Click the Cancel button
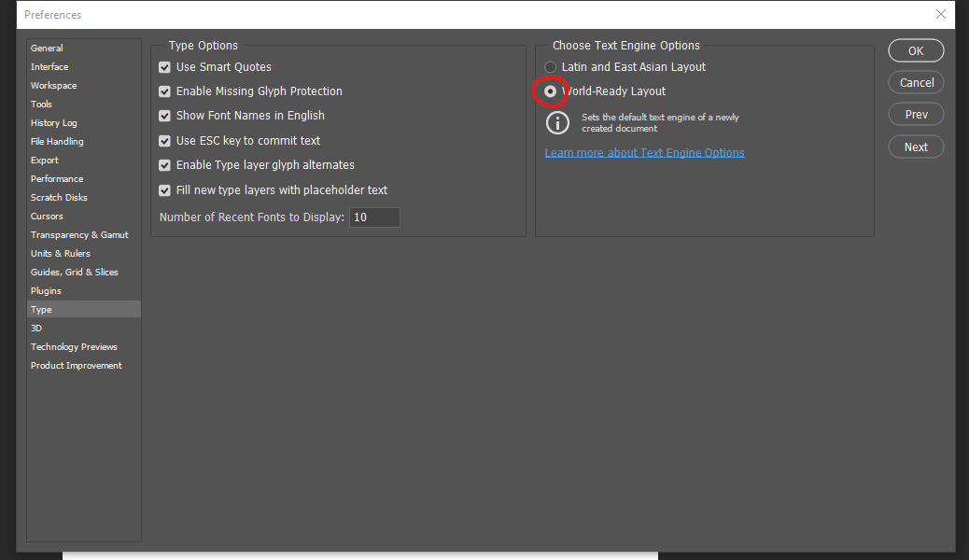Viewport: 969px width, 560px height. (916, 83)
